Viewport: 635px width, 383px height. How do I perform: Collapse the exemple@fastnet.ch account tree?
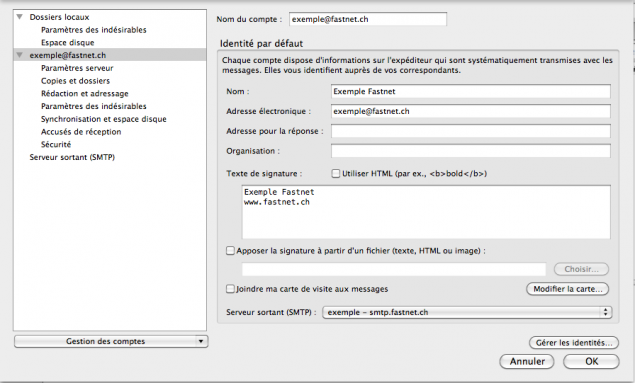pyautogui.click(x=19, y=55)
